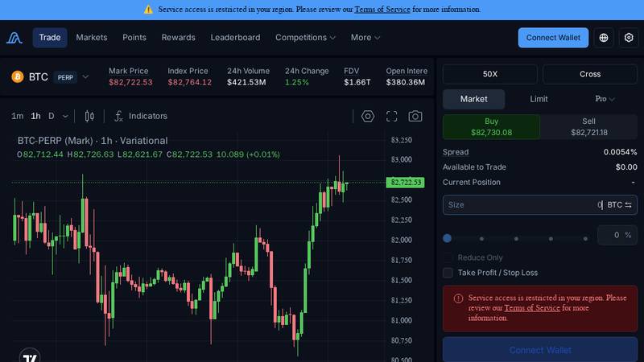Image resolution: width=644 pixels, height=362 pixels.
Task: Switch to the Market order tab
Action: pos(473,99)
